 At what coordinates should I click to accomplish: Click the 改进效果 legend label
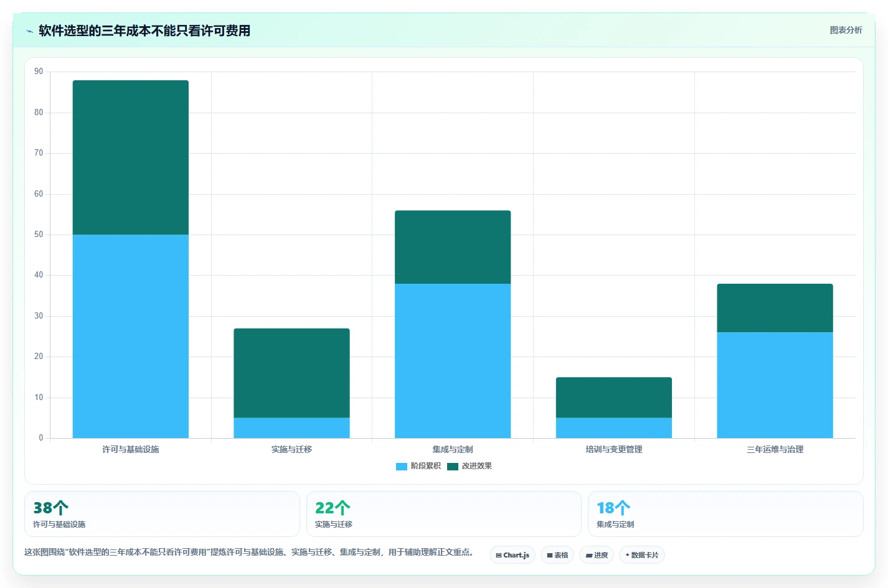tap(477, 466)
